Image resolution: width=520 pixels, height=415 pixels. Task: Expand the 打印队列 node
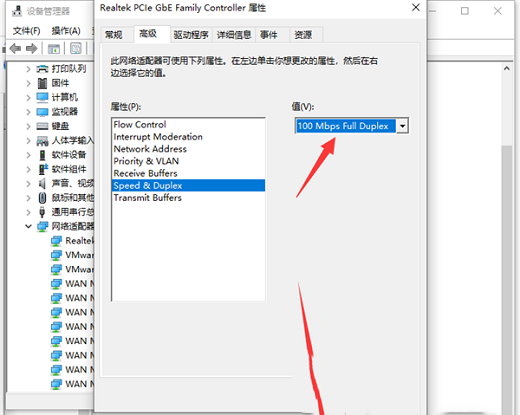28,69
